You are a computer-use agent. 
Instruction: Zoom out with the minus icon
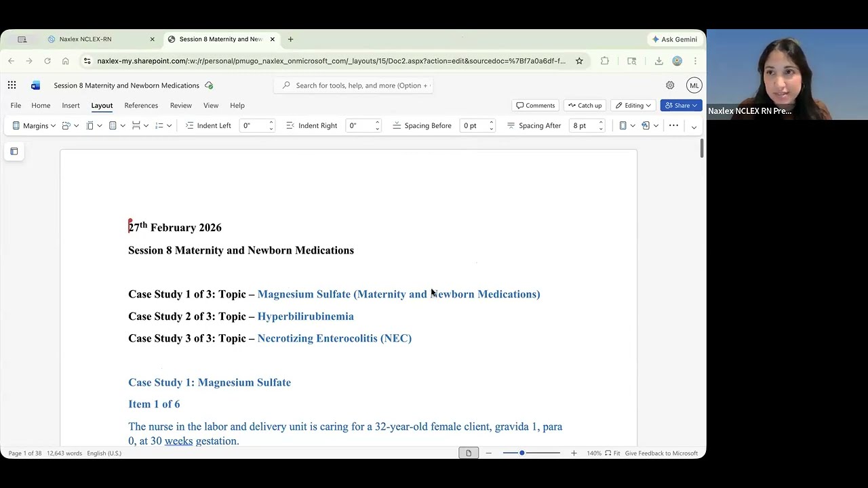[x=488, y=453]
